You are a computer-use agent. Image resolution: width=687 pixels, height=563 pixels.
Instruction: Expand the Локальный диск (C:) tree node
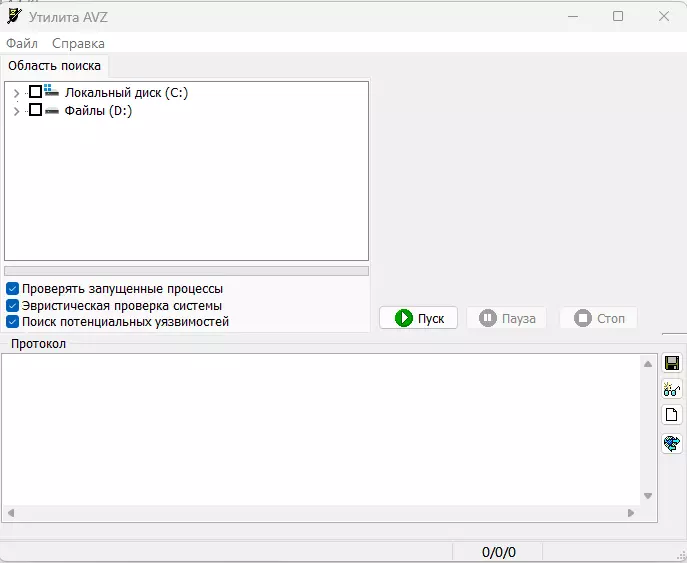pos(16,93)
